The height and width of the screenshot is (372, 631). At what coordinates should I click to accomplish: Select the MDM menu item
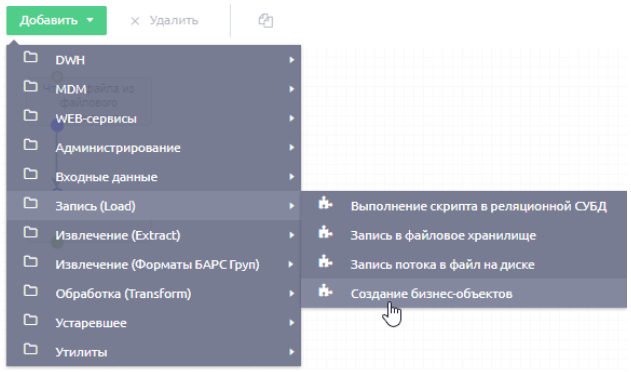tap(154, 89)
